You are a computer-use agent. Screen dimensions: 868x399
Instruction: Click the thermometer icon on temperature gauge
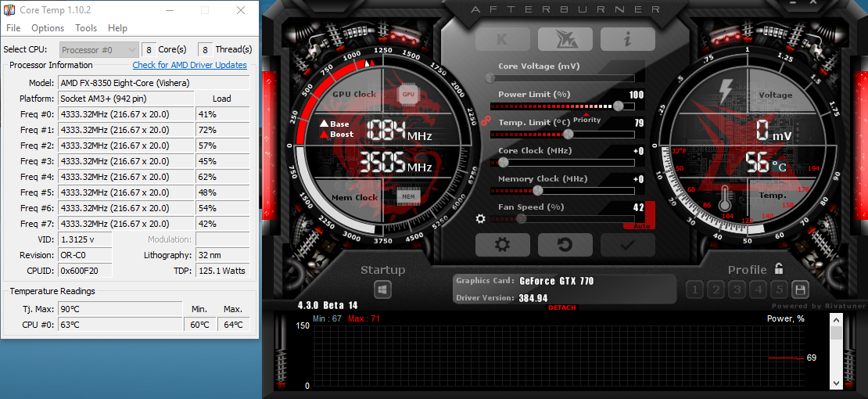point(725,199)
